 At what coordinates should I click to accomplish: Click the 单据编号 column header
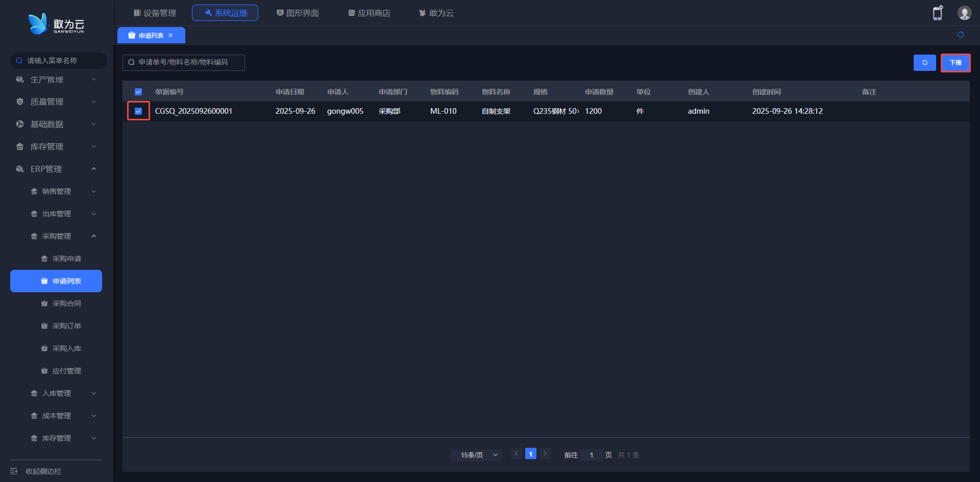pos(169,92)
